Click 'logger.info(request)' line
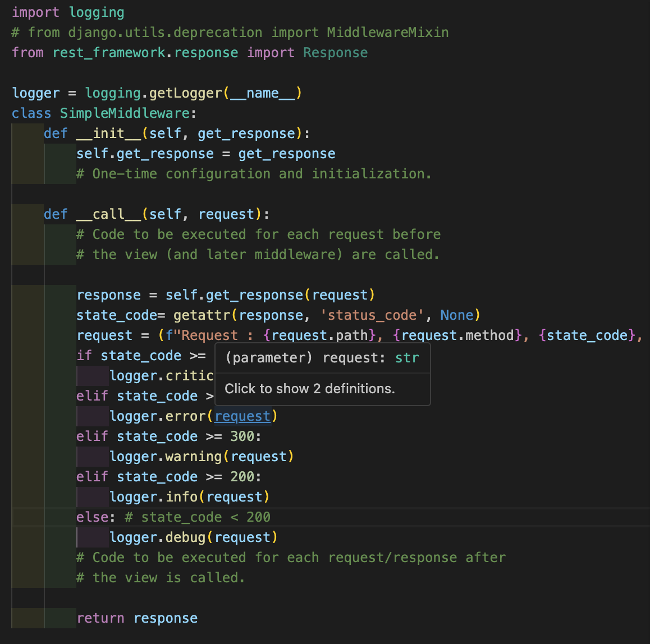650x644 pixels. [190, 497]
